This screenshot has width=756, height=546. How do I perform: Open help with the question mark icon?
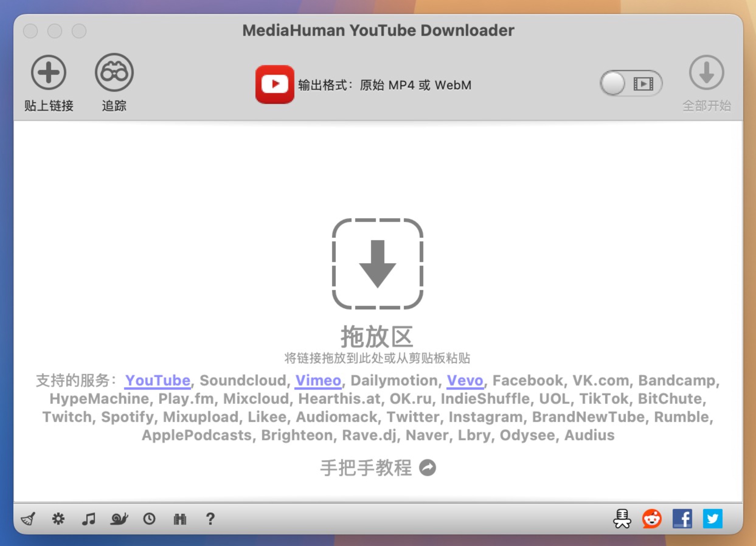[210, 519]
